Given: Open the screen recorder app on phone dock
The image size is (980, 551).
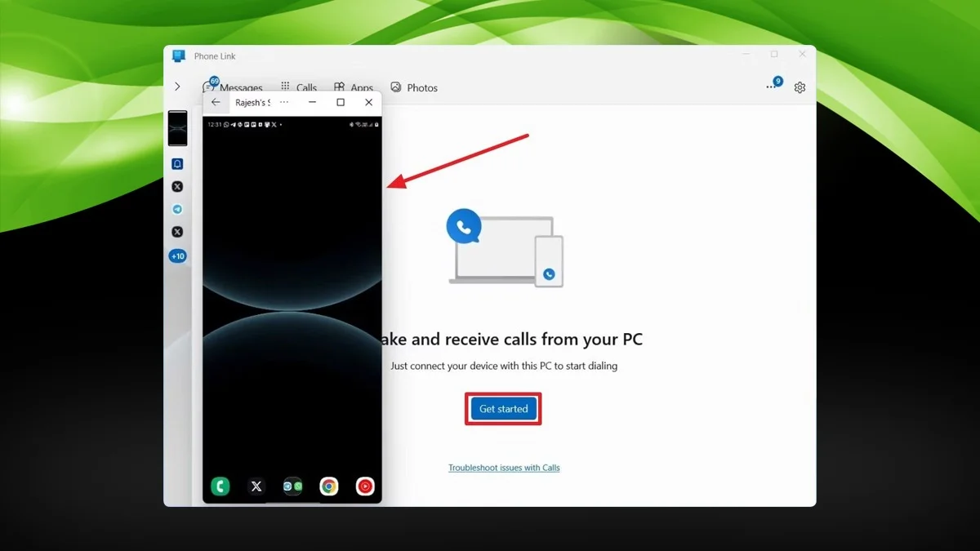Looking at the screenshot, I should pyautogui.click(x=364, y=486).
